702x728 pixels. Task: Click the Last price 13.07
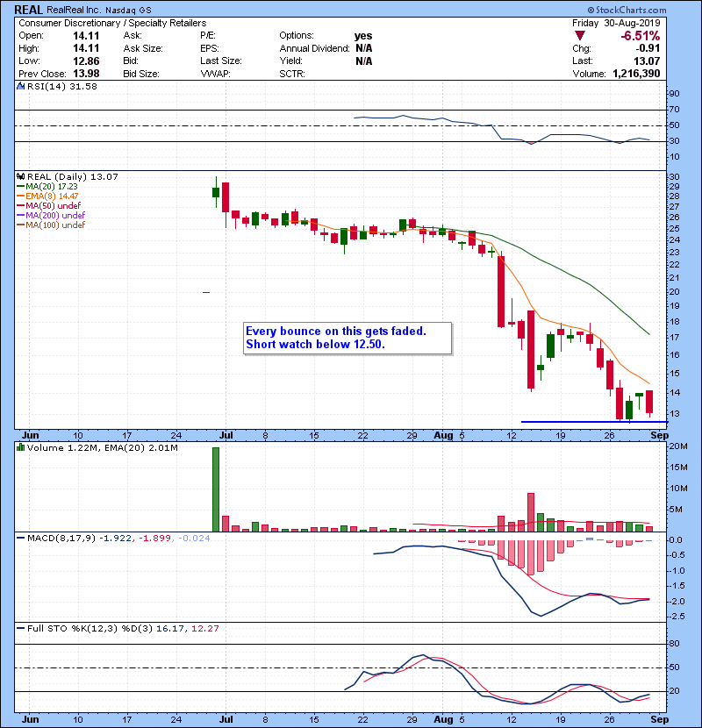pos(647,61)
